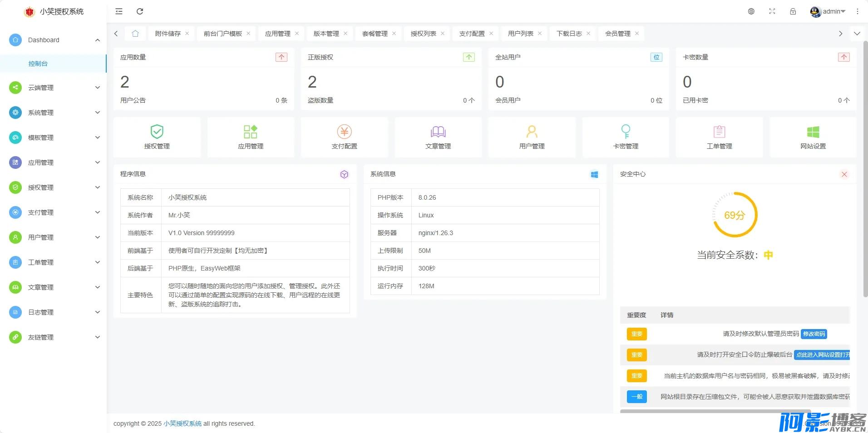Screen dimensions: 868x433
Task: Click the fullscreen icon in header
Action: [772, 11]
